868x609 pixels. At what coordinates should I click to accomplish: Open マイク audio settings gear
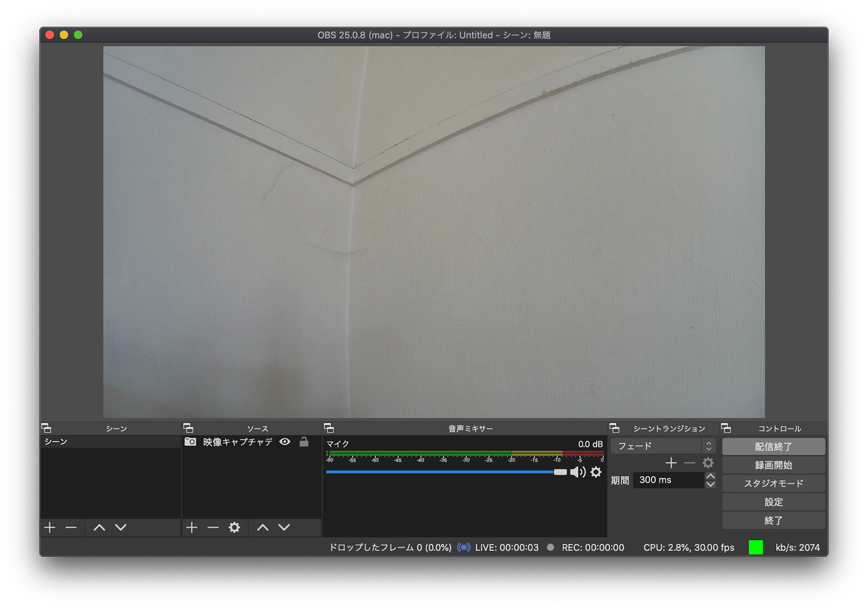[596, 472]
